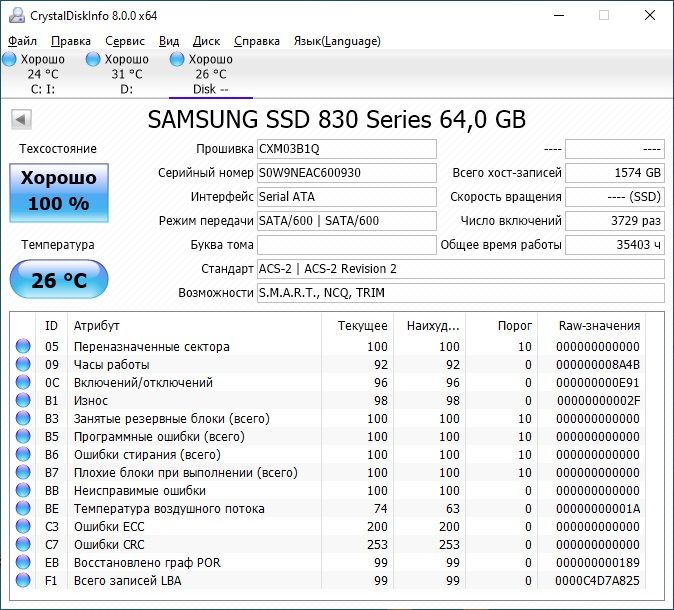This screenshot has width=674, height=610.
Task: Click the Порог column header
Action: pyautogui.click(x=502, y=326)
